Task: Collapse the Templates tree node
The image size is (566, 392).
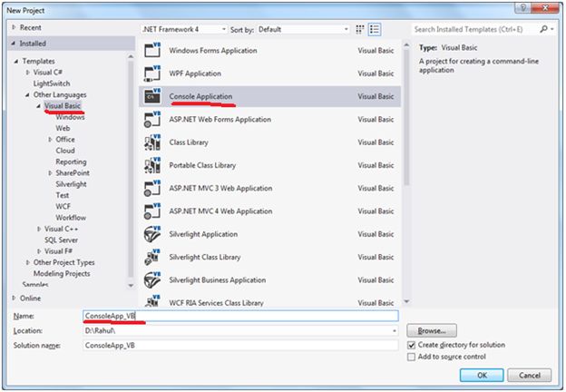Action: [16, 62]
